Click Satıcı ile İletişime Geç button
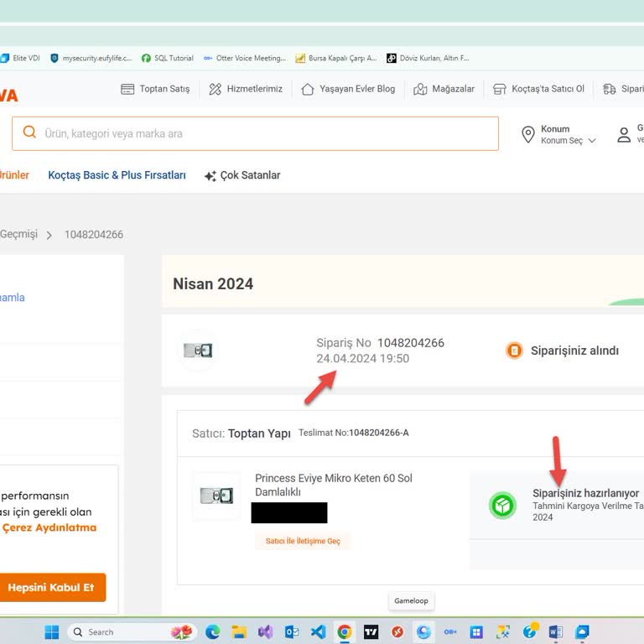 [x=303, y=541]
